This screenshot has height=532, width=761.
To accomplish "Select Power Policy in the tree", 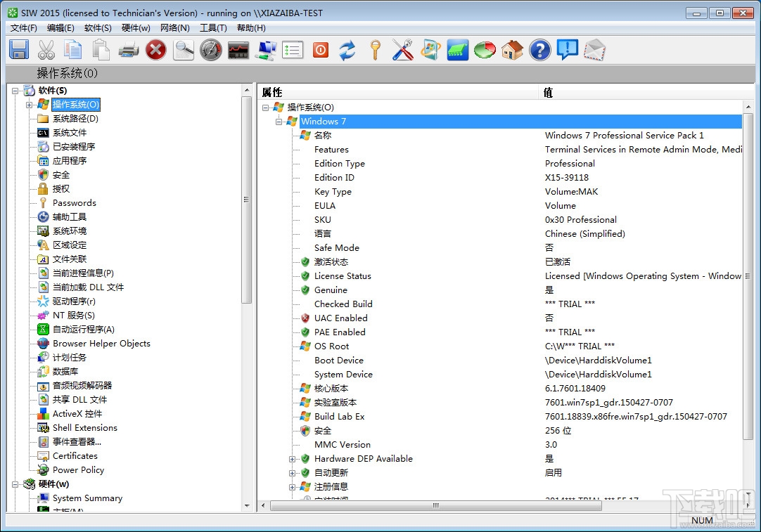I will (78, 470).
